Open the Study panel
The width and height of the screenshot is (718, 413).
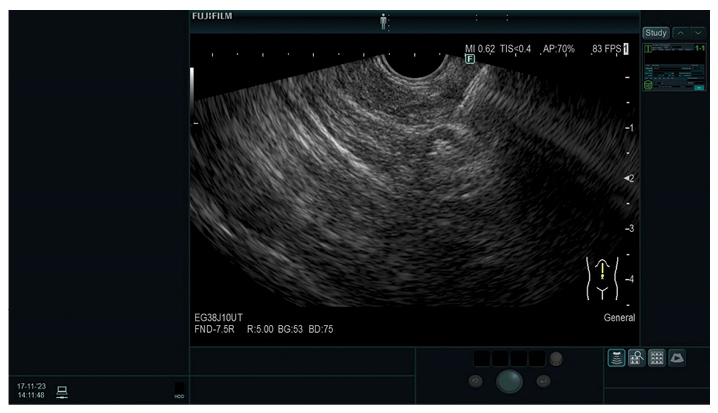[x=656, y=32]
